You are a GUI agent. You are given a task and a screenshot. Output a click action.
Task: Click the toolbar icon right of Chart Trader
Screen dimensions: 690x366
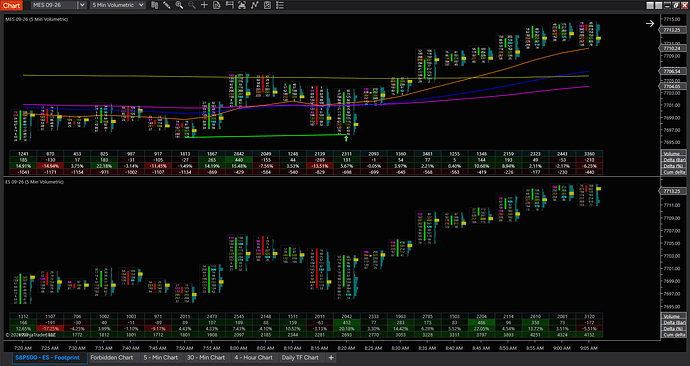(x=242, y=5)
